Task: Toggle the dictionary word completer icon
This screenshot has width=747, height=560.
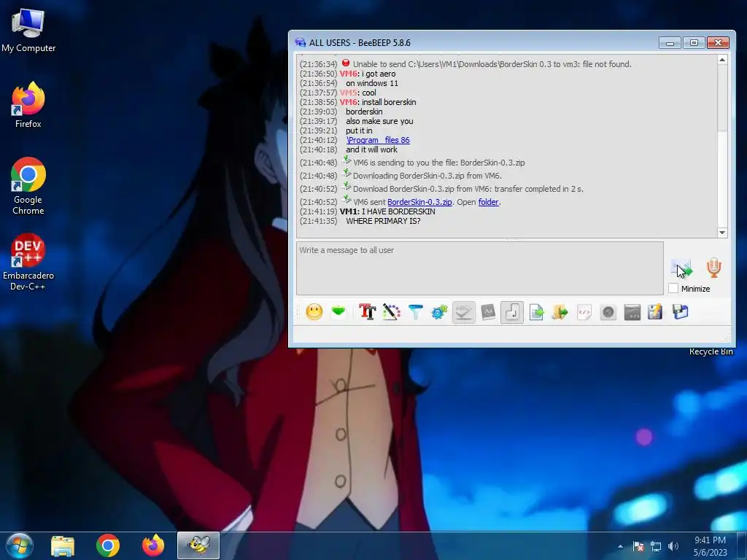Action: point(488,312)
